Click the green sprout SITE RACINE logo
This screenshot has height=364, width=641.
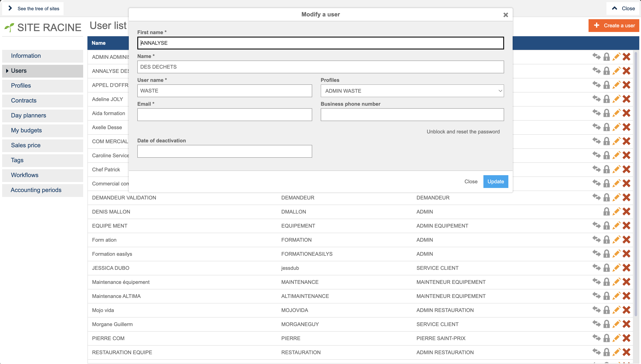tap(9, 27)
